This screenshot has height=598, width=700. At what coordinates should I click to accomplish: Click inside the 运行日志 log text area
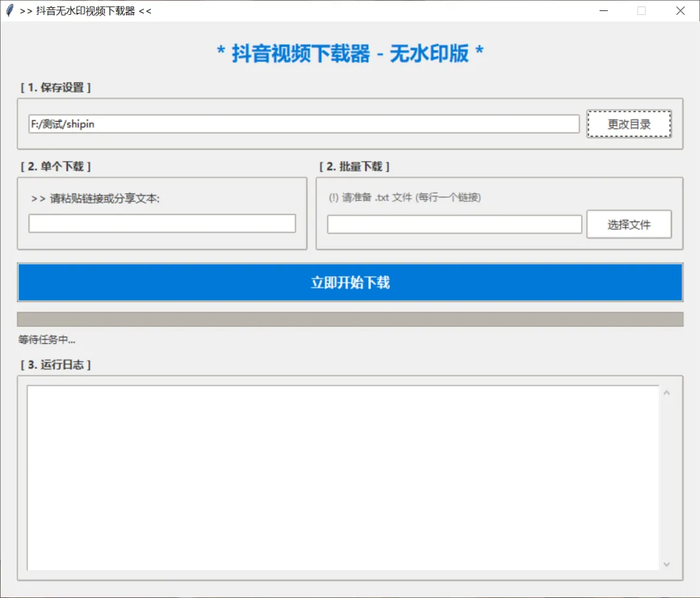point(343,478)
